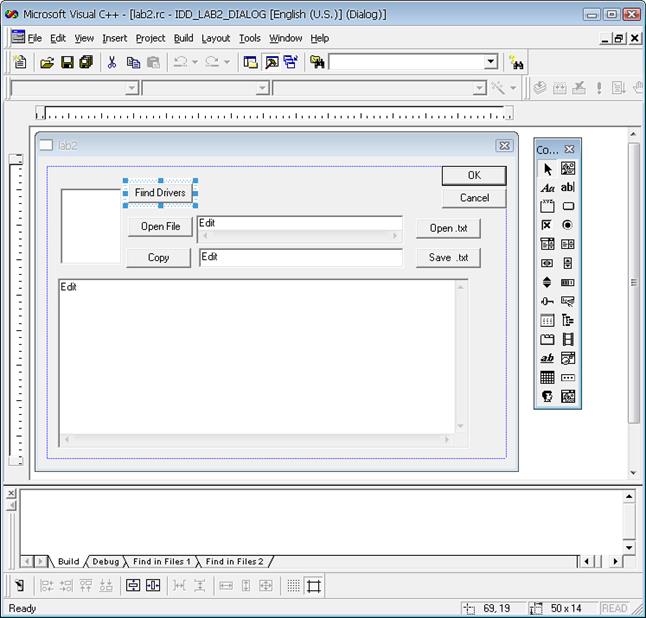Click the Copy toolbar icon
This screenshot has height=618, width=646.
pyautogui.click(x=133, y=62)
